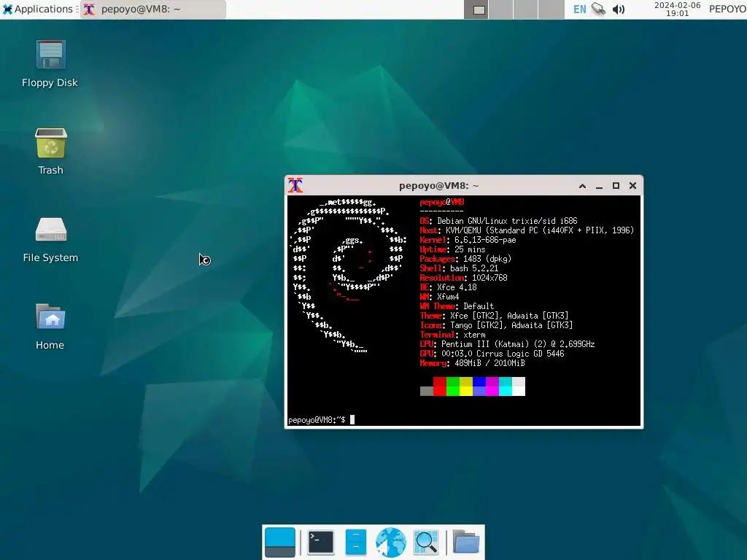Click the xterm title text pepoyo@VM8: ~
Viewport: 747px width, 560px height.
coord(438,186)
